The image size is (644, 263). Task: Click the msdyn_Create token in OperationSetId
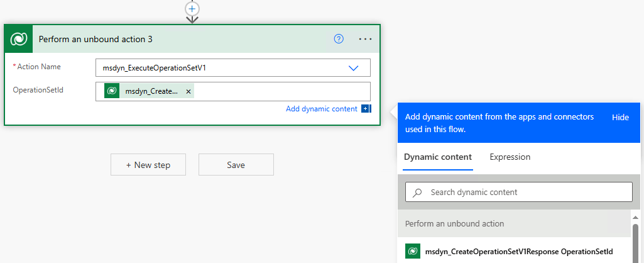pyautogui.click(x=149, y=91)
